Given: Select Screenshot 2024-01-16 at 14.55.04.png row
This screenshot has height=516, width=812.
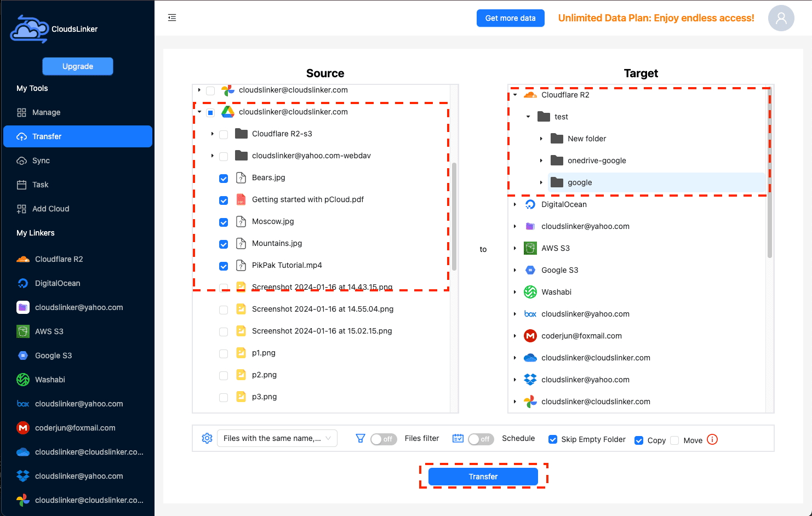Looking at the screenshot, I should point(323,309).
